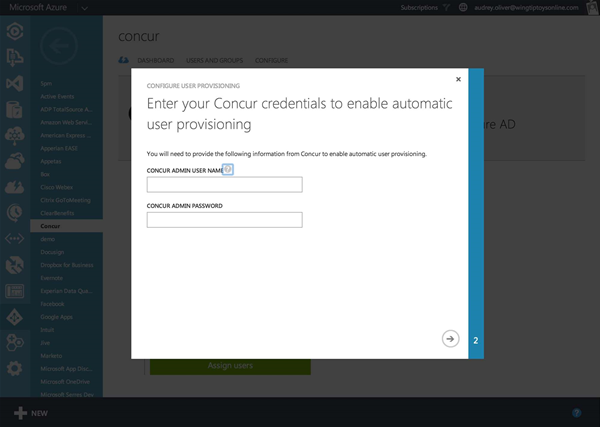Open the Networks sidebar icon
The width and height of the screenshot is (600, 427).
15,239
